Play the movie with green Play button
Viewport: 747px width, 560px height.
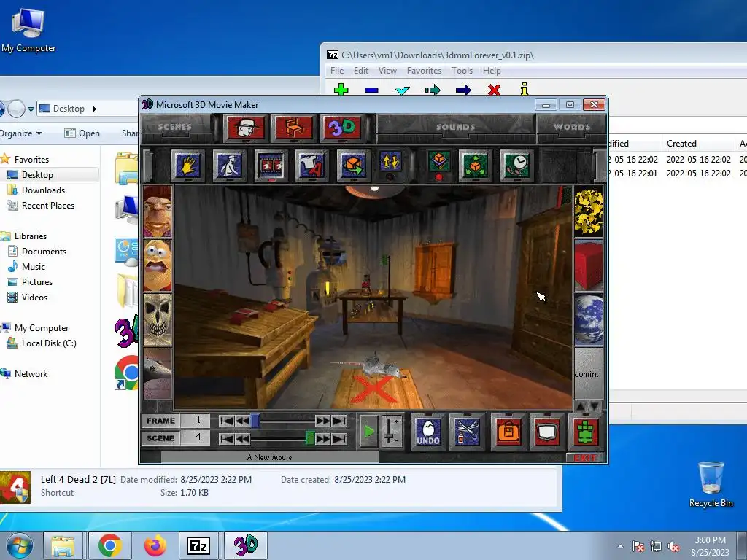(368, 432)
